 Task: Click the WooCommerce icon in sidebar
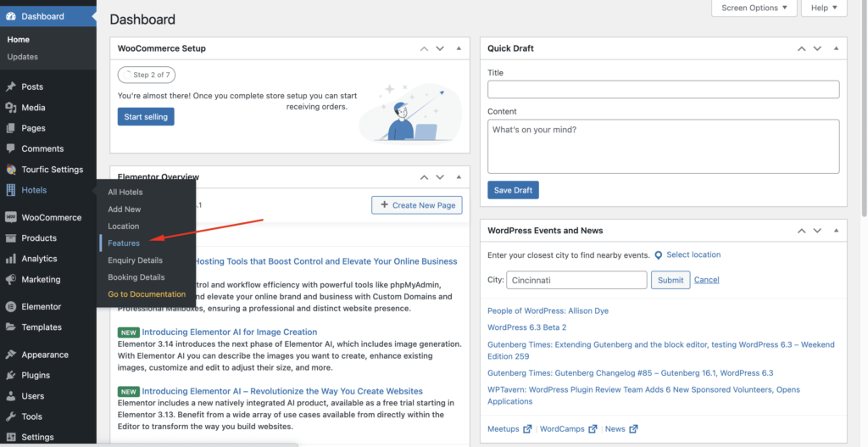pos(10,218)
